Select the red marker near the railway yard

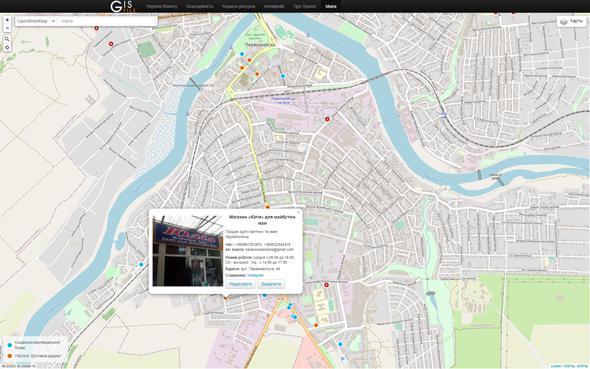pyautogui.click(x=327, y=119)
